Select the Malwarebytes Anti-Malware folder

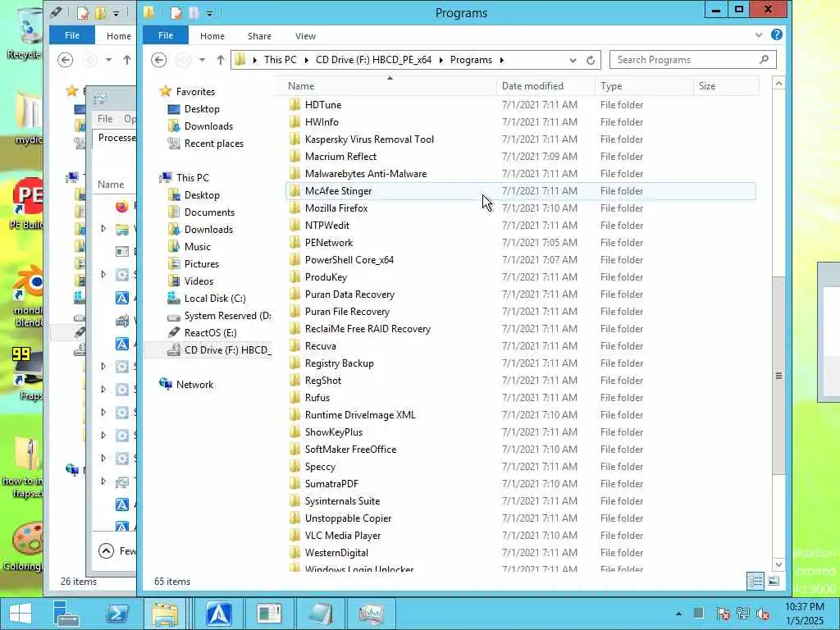tap(365, 174)
